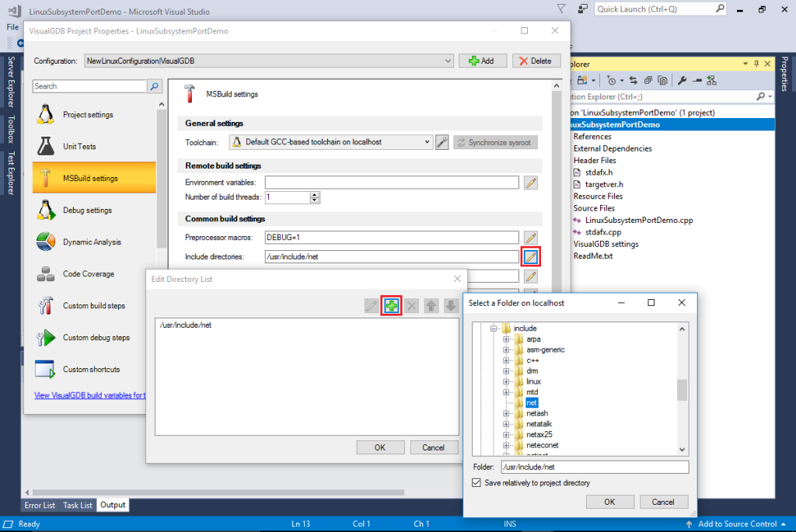Open the Task List tab
Image resolution: width=796 pixels, height=532 pixels.
[x=77, y=505]
